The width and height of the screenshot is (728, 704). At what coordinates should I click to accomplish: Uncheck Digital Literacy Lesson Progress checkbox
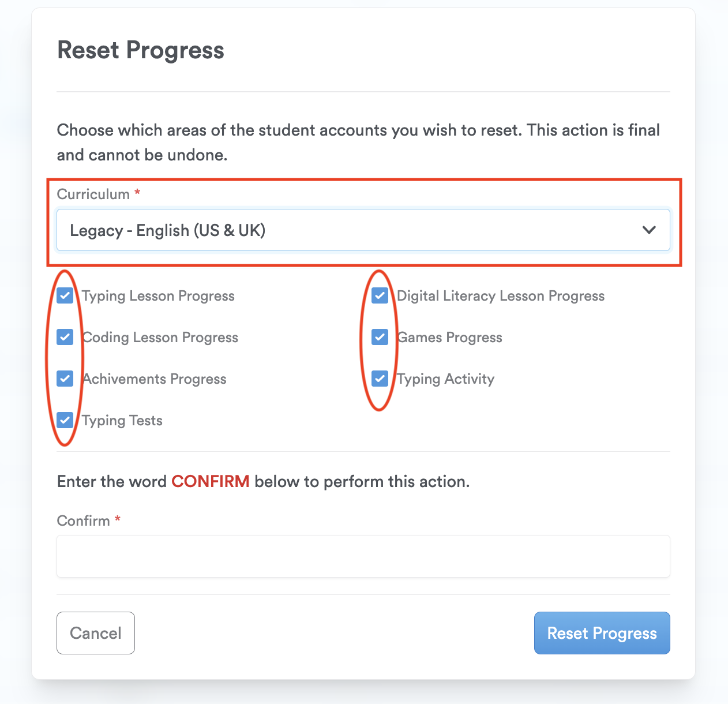pos(380,296)
